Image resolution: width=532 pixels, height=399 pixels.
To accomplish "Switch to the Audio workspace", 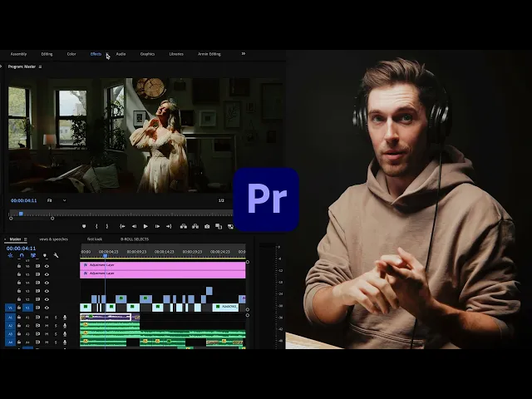I will 121,54.
